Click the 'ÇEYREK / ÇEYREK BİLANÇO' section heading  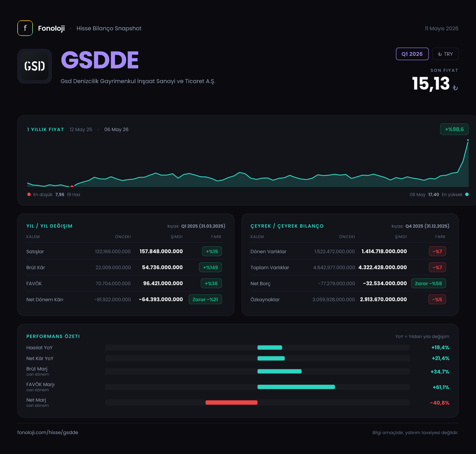287,226
